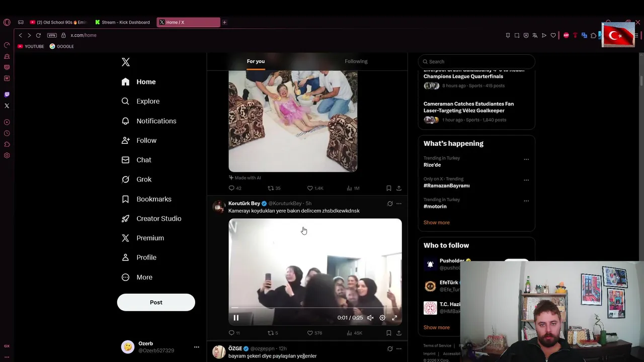Open the X panel in Opera sidebar

click(7, 106)
